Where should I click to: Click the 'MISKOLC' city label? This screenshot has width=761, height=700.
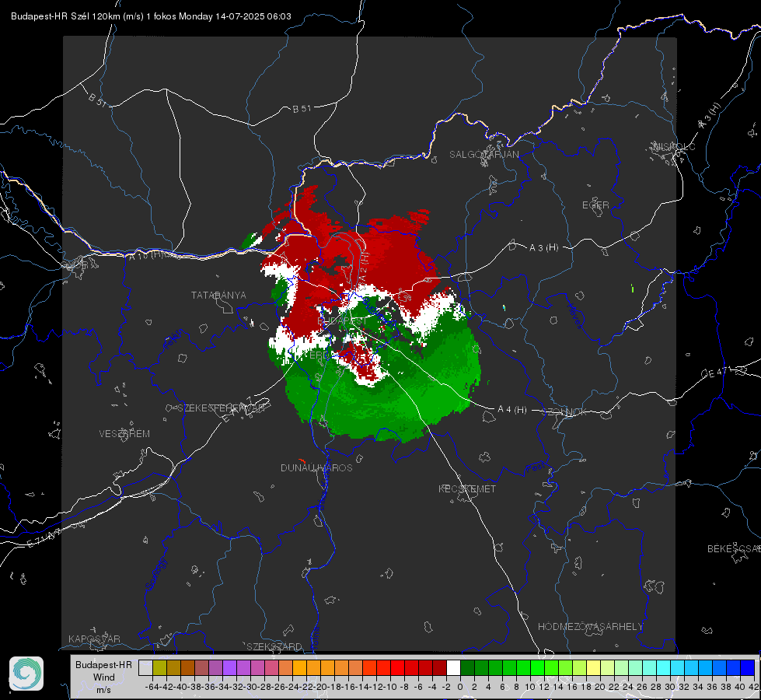coord(674,146)
